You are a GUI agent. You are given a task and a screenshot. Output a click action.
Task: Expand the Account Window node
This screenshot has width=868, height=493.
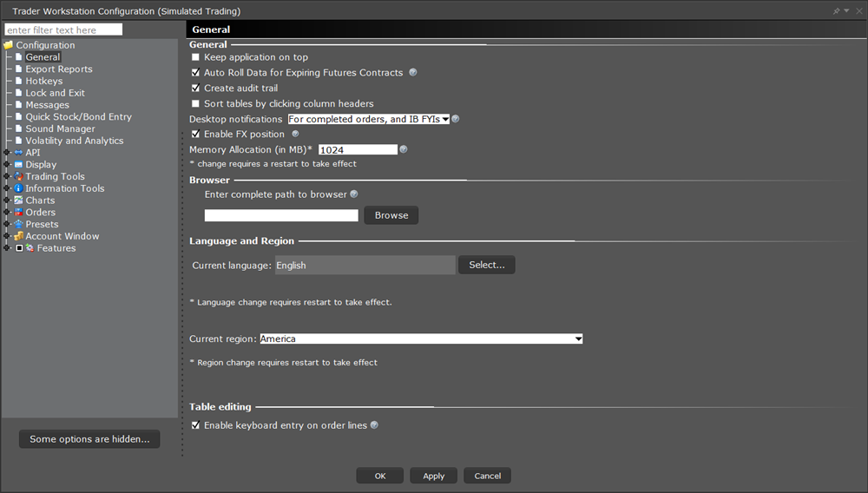pyautogui.click(x=7, y=236)
